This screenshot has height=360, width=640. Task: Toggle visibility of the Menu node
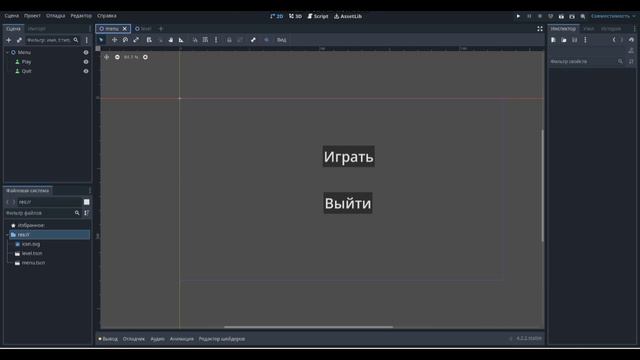(86, 52)
